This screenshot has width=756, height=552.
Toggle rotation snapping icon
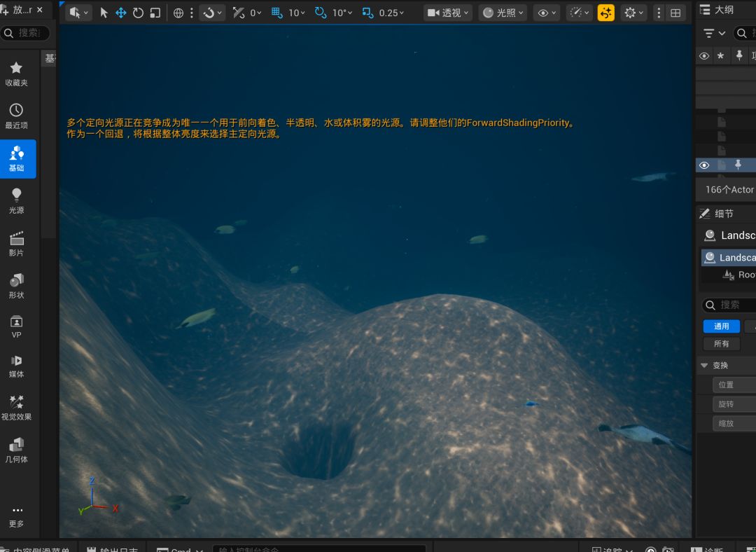coord(320,13)
